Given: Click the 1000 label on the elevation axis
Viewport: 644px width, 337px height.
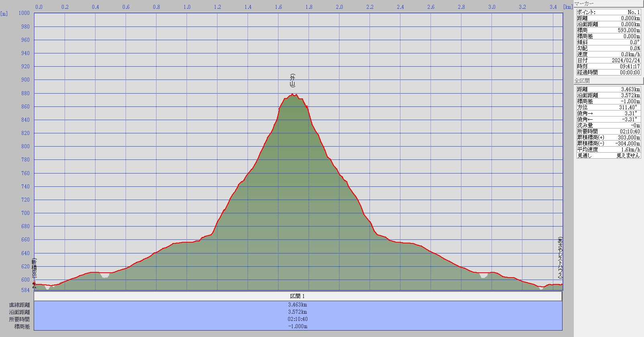Looking at the screenshot, I should coord(24,13).
